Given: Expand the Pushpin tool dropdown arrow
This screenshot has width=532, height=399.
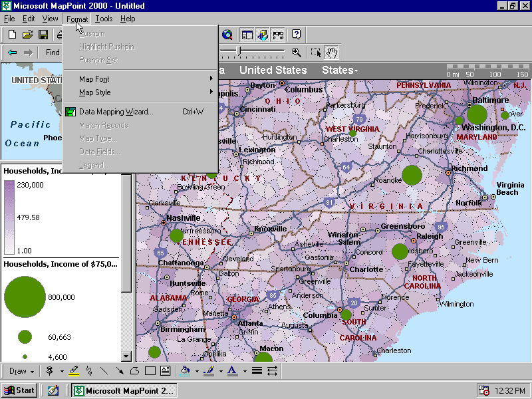Looking at the screenshot, I should point(62,372).
